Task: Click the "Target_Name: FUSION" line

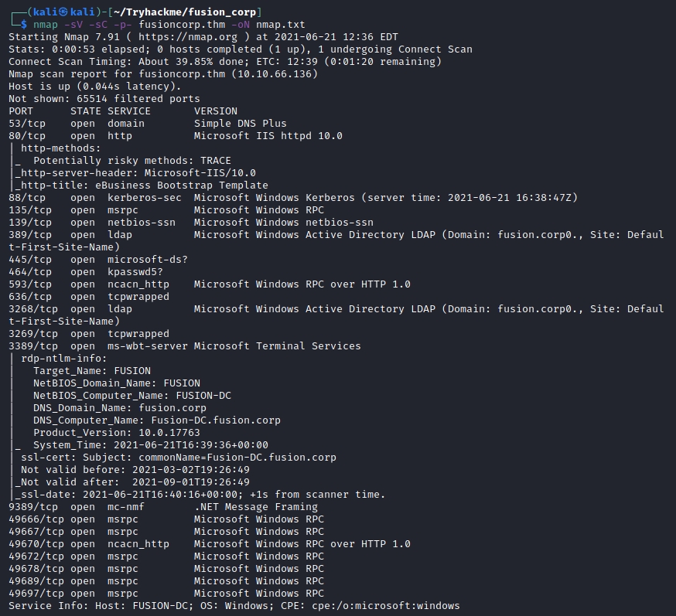Action: (92, 371)
